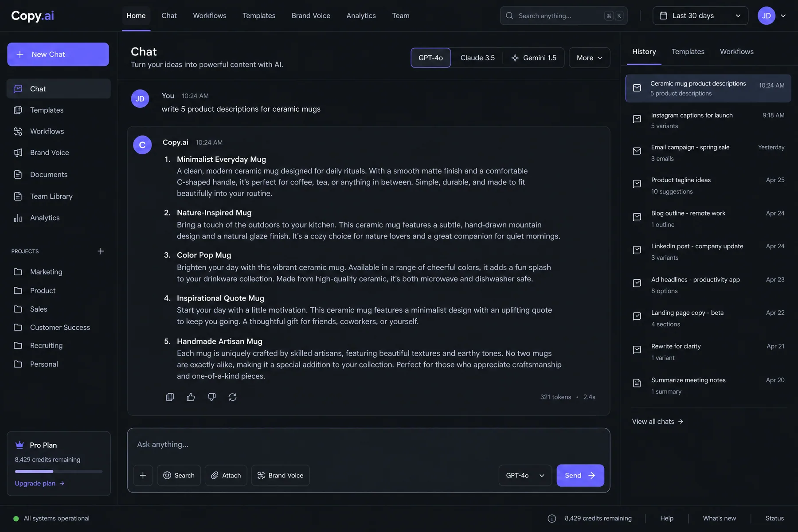
Task: Click the Team Library icon in the sidebar
Action: click(18, 196)
